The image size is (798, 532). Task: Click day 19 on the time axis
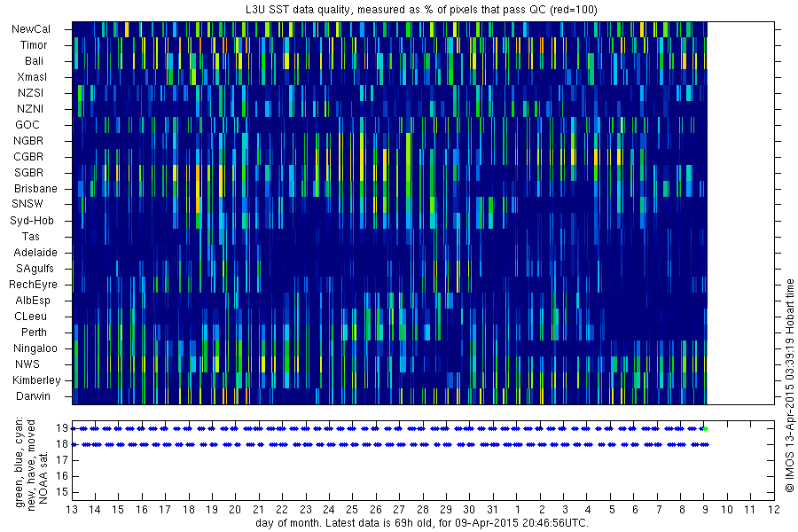(212, 510)
